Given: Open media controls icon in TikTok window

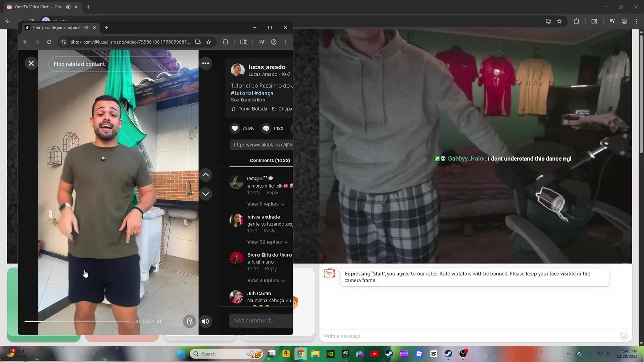Looking at the screenshot, I should (x=261, y=42).
